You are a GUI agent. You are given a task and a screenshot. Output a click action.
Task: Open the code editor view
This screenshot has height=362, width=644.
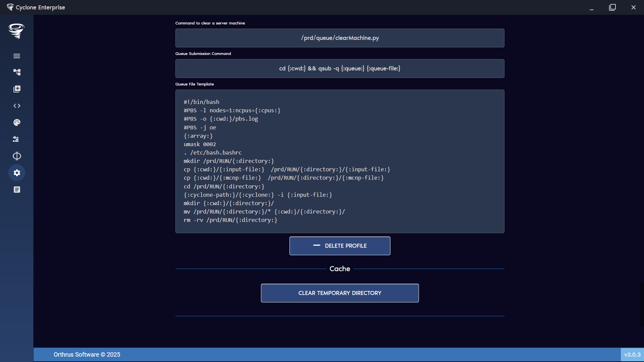click(x=17, y=106)
